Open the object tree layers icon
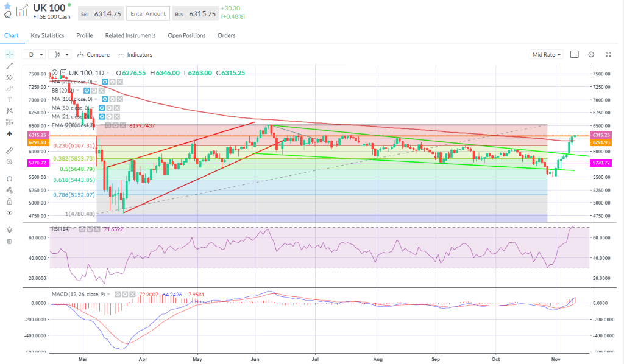Image resolution: width=624 pixels, height=364 pixels. coord(10,229)
